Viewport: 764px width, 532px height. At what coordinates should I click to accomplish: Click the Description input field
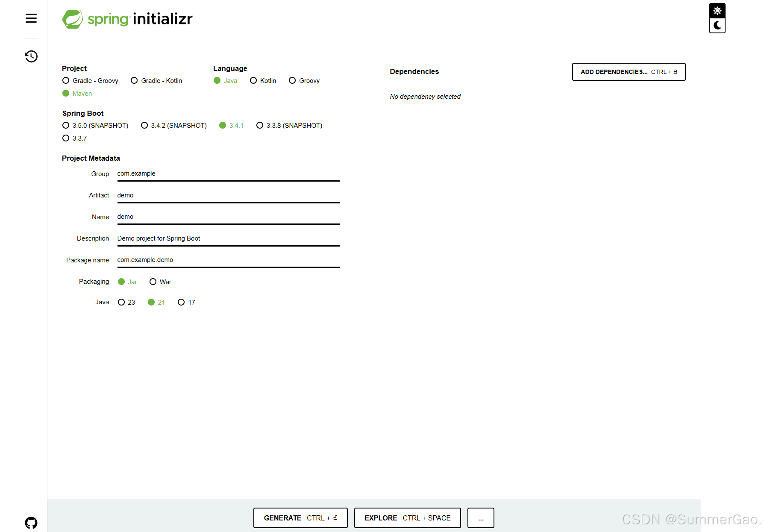point(228,238)
